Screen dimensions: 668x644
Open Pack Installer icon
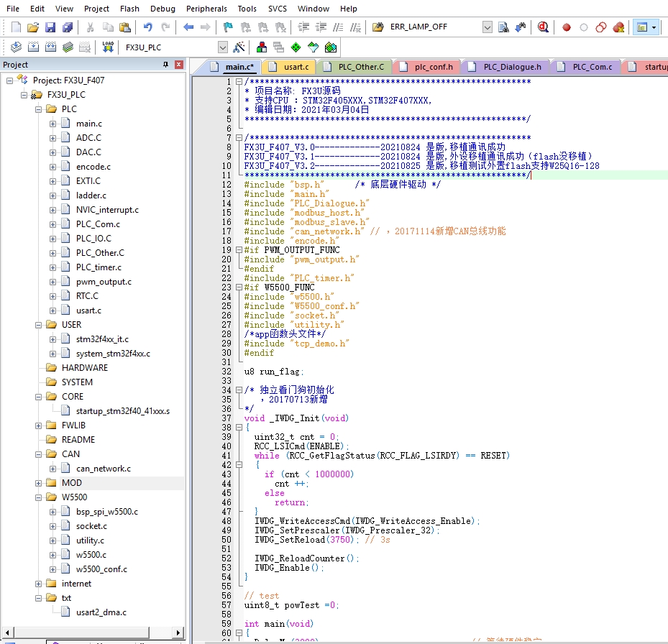(x=331, y=47)
